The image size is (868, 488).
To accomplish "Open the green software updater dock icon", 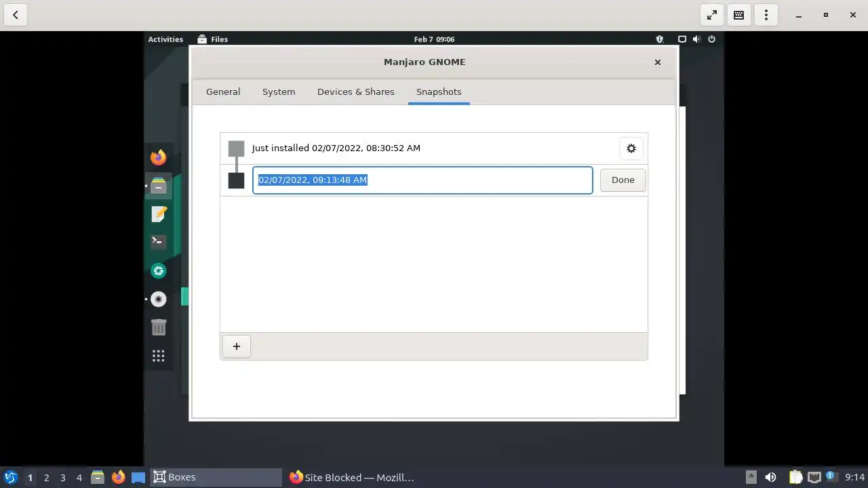I will 158,270.
